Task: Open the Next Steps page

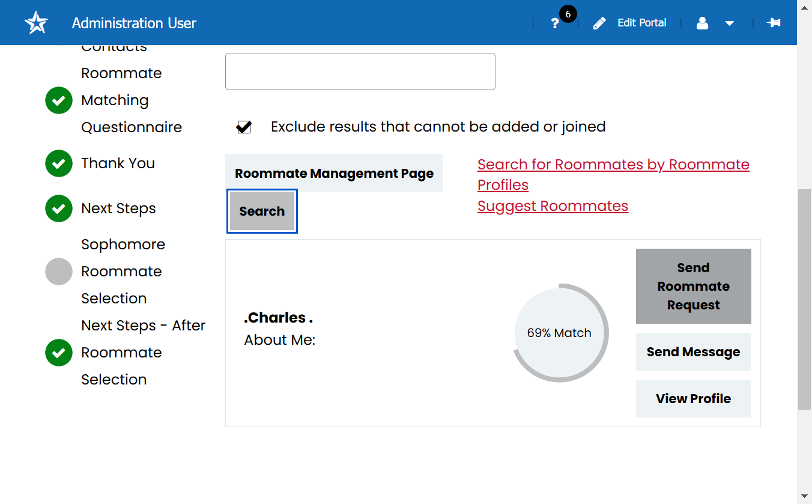Action: tap(118, 208)
